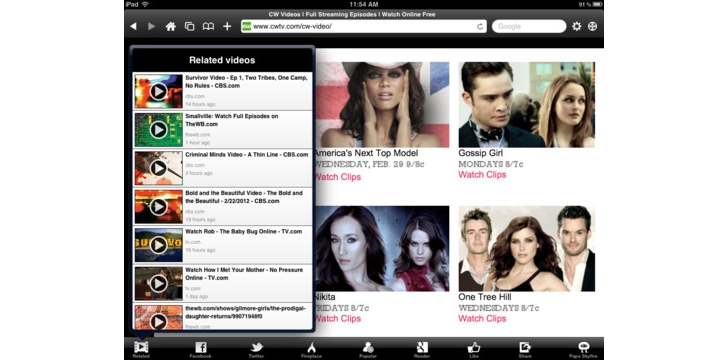728x360 pixels.
Task: Click the One Tree Hill title text
Action: (x=485, y=297)
